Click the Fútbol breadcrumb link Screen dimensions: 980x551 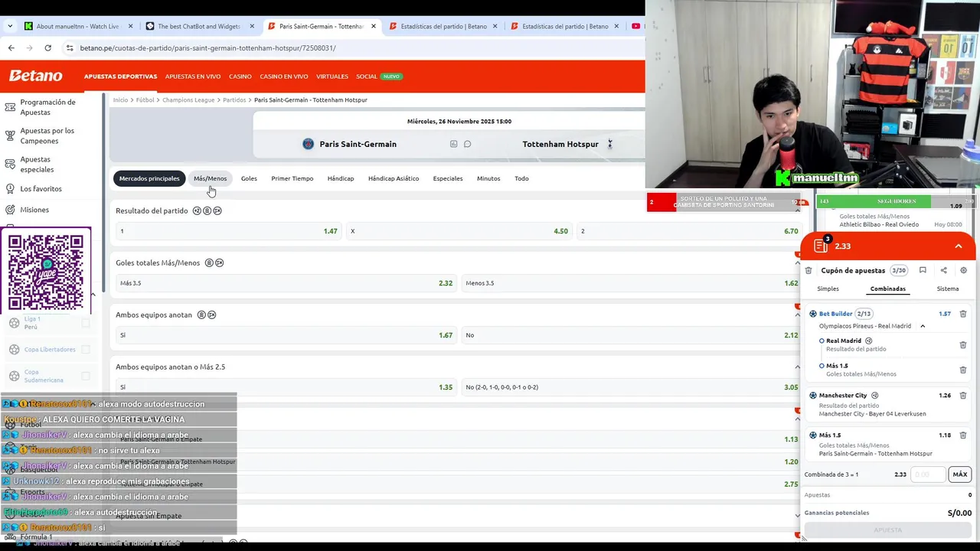(x=145, y=99)
